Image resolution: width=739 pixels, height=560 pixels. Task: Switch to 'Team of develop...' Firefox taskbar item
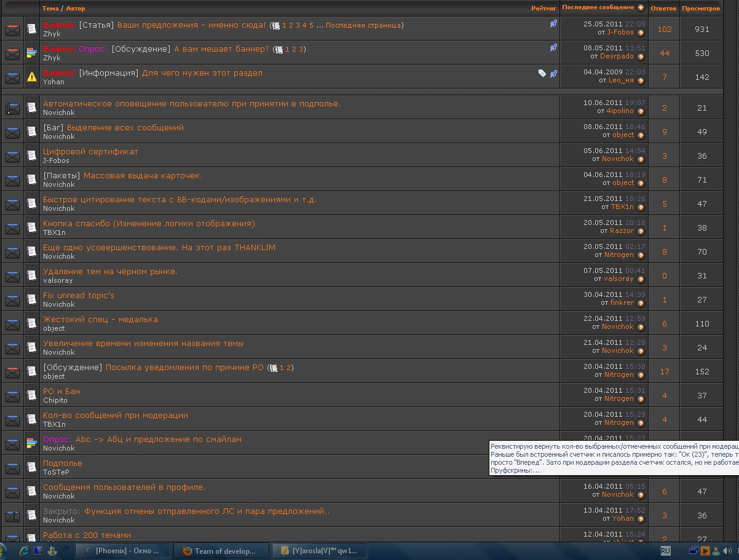[x=221, y=551]
